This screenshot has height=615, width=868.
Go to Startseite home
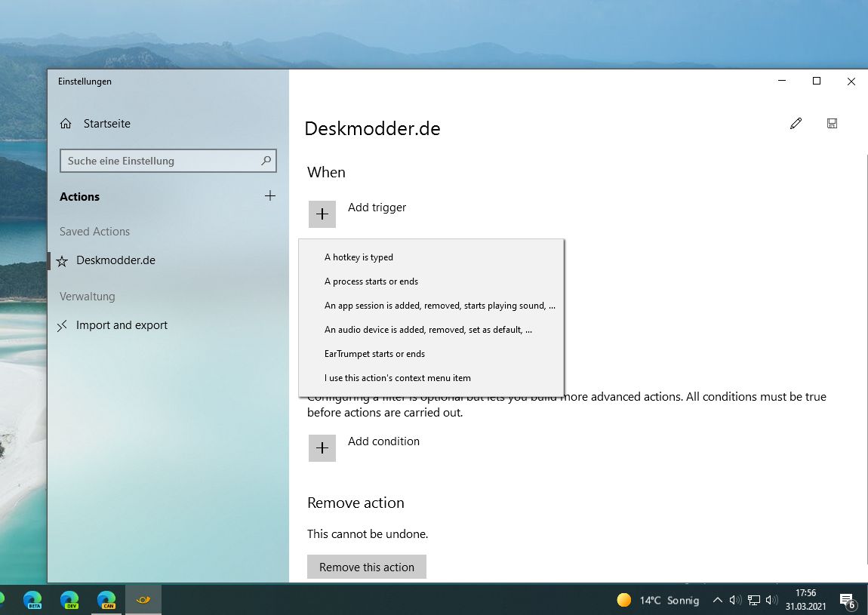tap(107, 124)
